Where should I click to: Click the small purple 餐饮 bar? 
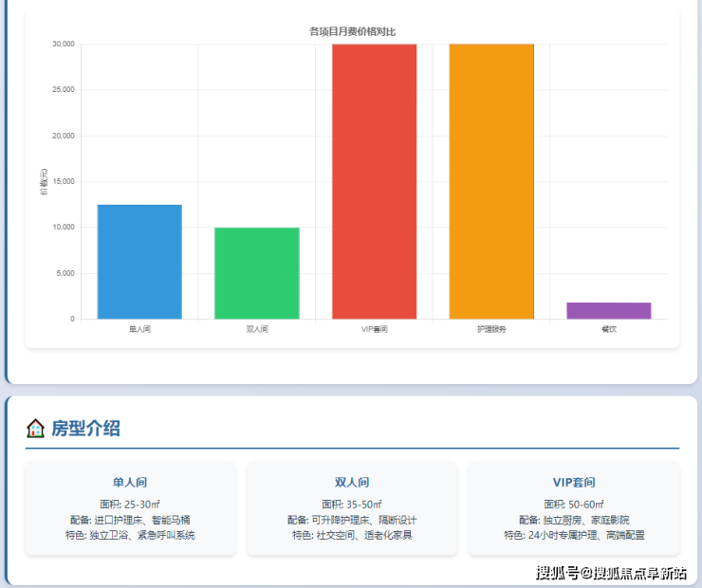pyautogui.click(x=608, y=311)
